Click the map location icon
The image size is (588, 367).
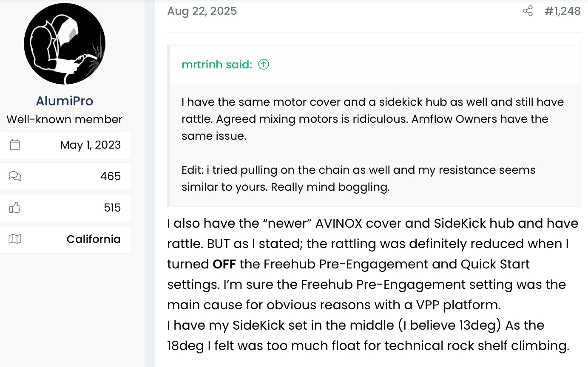point(15,239)
